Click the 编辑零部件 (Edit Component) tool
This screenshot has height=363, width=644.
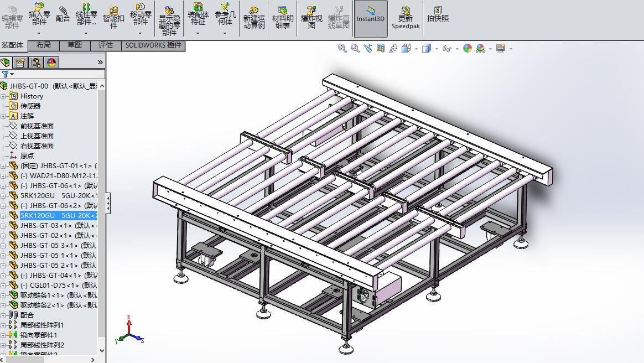[x=12, y=17]
